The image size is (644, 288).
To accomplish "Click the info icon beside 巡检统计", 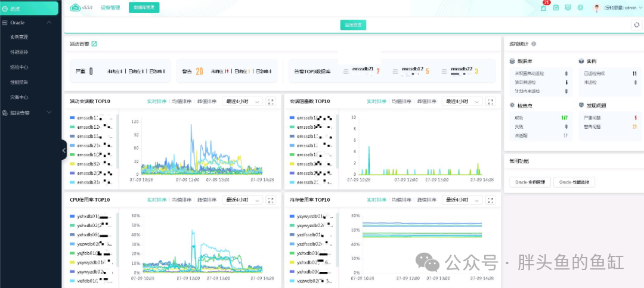I will [534, 44].
